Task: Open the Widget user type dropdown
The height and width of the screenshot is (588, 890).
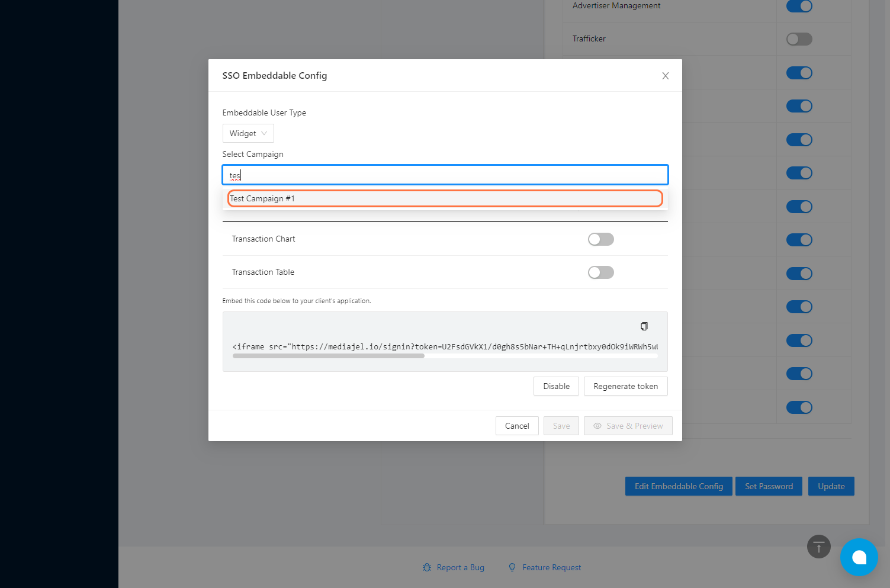Action: point(248,133)
